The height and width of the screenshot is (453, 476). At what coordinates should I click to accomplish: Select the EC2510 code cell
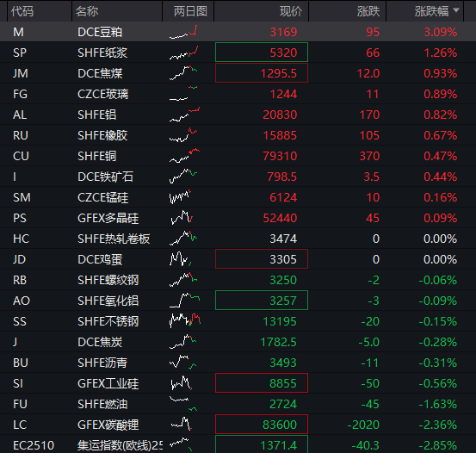[34, 445]
